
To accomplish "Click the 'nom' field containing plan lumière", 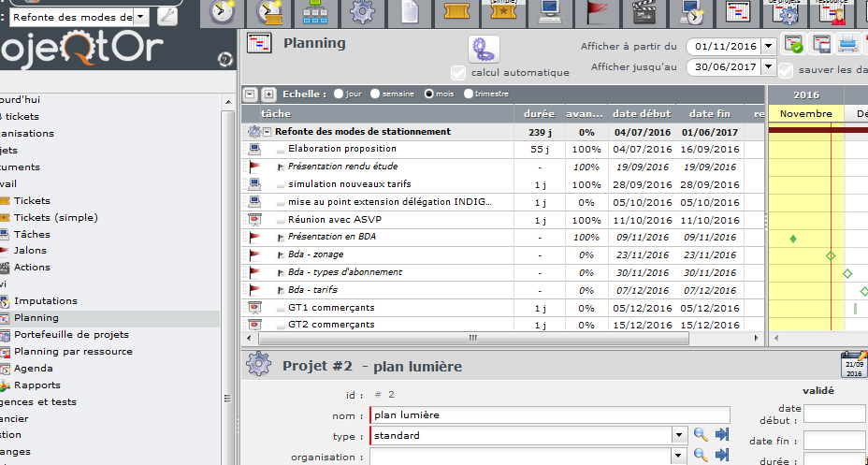I will (550, 414).
